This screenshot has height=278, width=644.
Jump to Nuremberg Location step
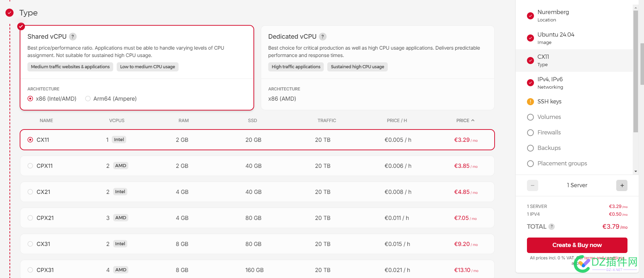[x=574, y=15]
